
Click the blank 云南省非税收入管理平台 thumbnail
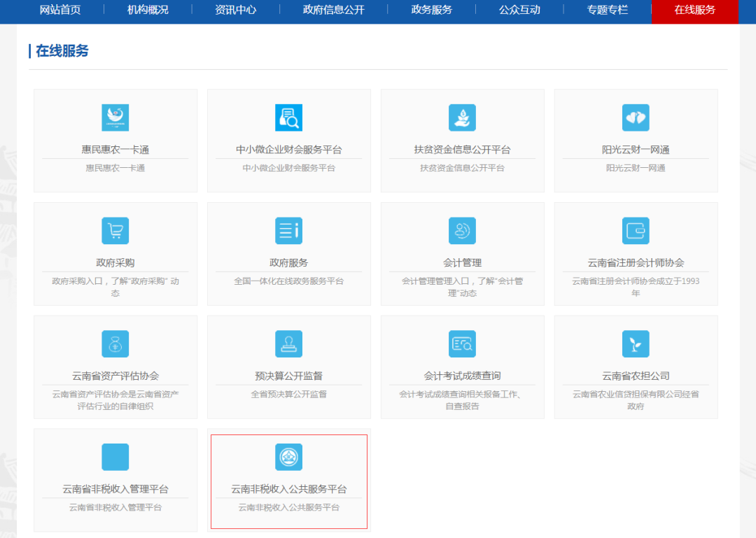coord(115,458)
